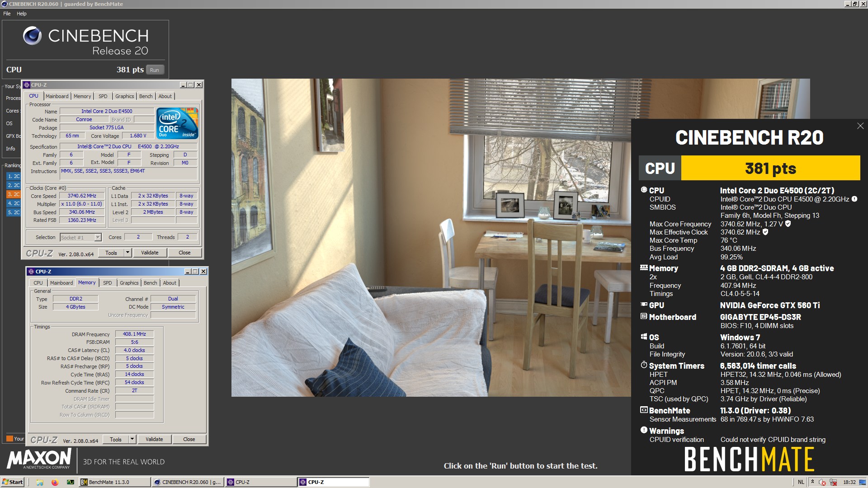
Task: Open the NVIDIA quick launch icon
Action: pyautogui.click(x=71, y=482)
